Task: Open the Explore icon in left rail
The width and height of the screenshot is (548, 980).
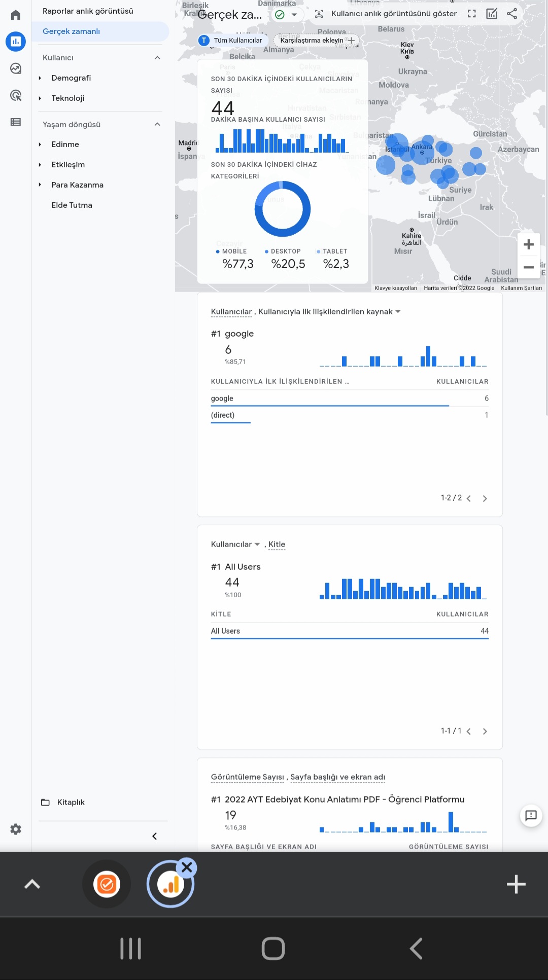Action: (16, 68)
